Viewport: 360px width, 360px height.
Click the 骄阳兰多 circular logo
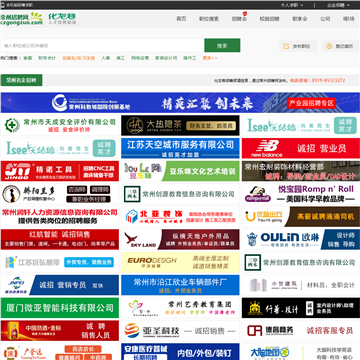[x=11, y=194]
